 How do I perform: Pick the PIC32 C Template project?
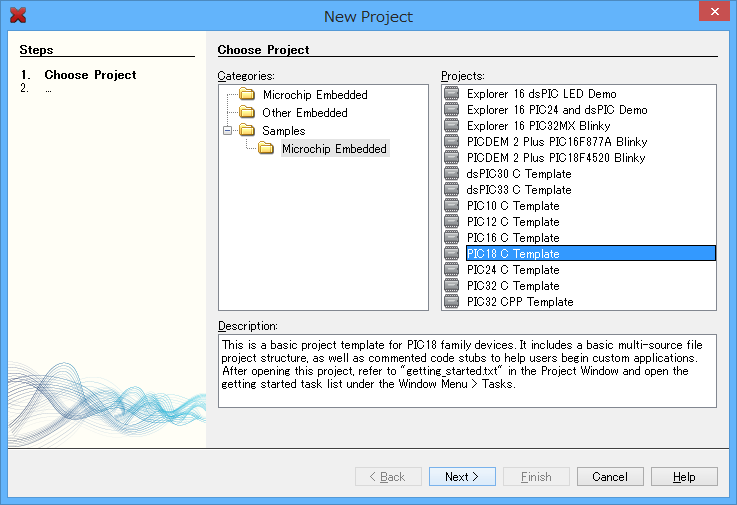click(512, 286)
